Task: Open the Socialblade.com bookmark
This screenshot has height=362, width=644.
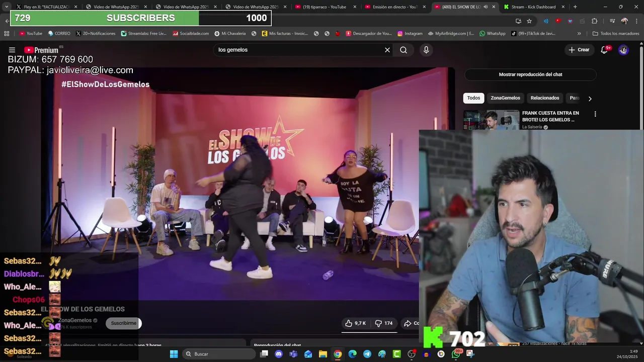Action: coord(191,34)
